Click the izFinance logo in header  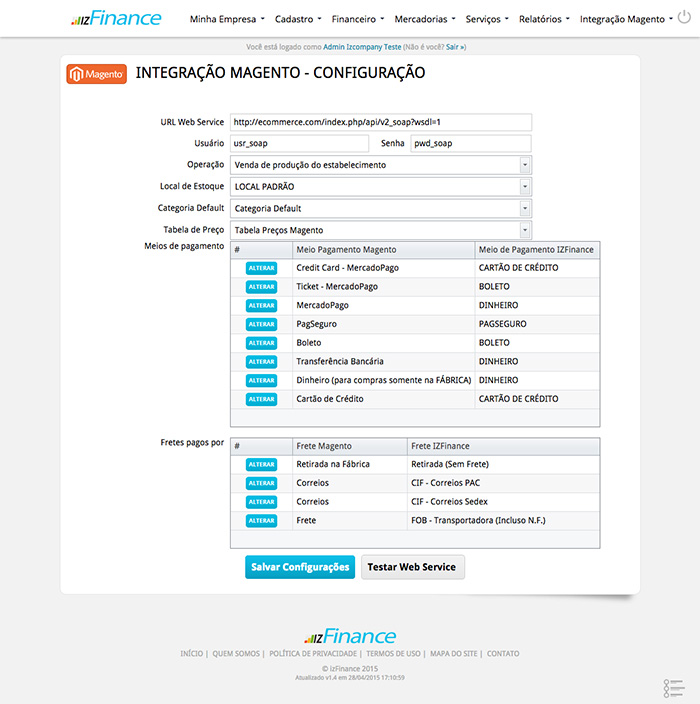pos(116,18)
